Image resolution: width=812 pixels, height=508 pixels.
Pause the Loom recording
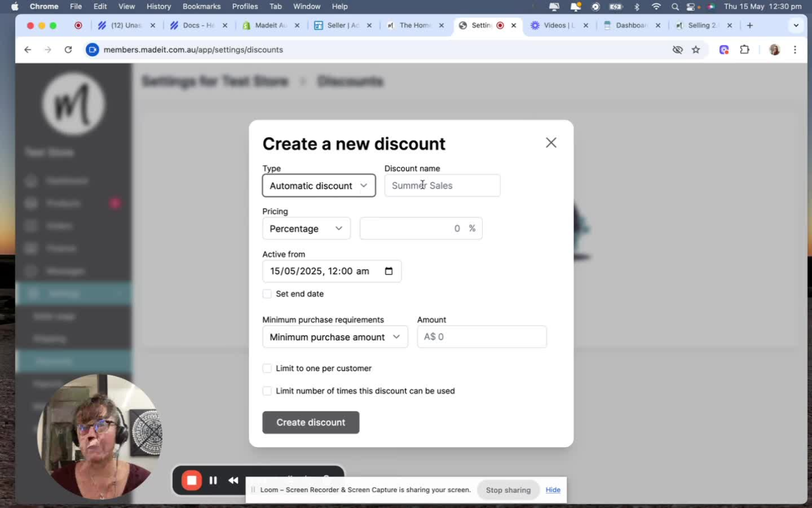pyautogui.click(x=213, y=481)
